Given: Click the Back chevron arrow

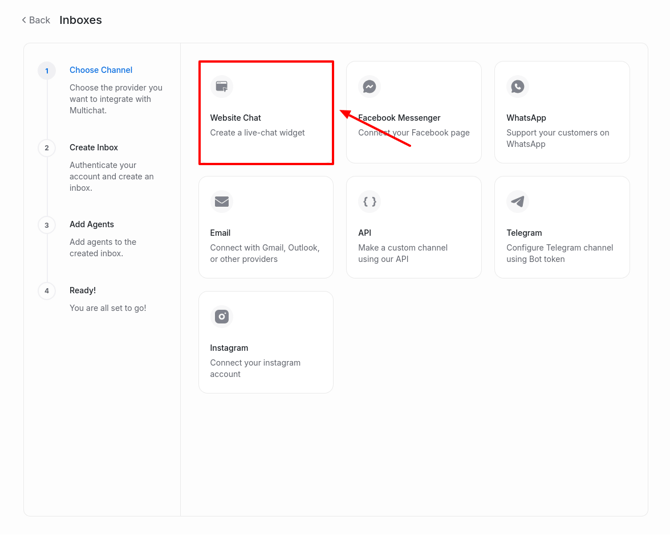Looking at the screenshot, I should click(x=24, y=20).
